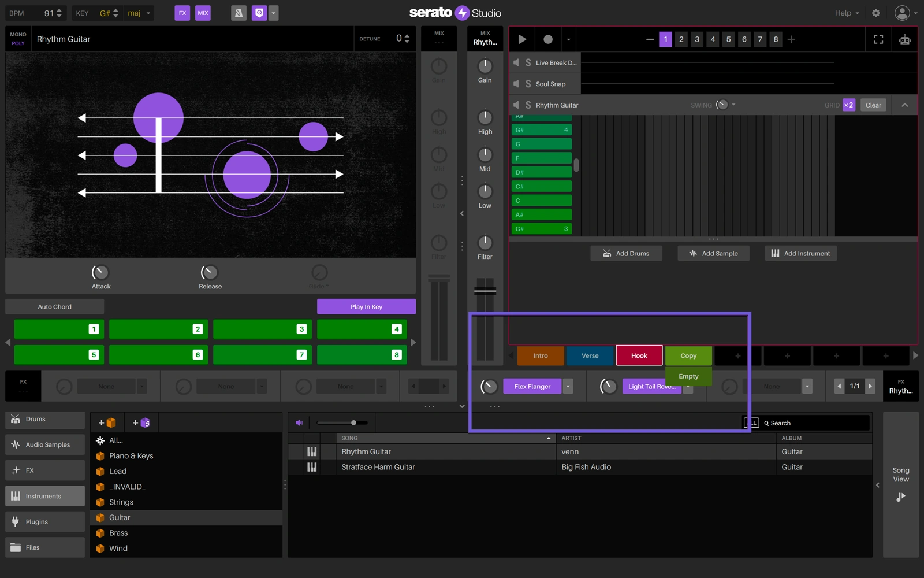Open the Instruments library category
The width and height of the screenshot is (924, 578).
pyautogui.click(x=45, y=496)
